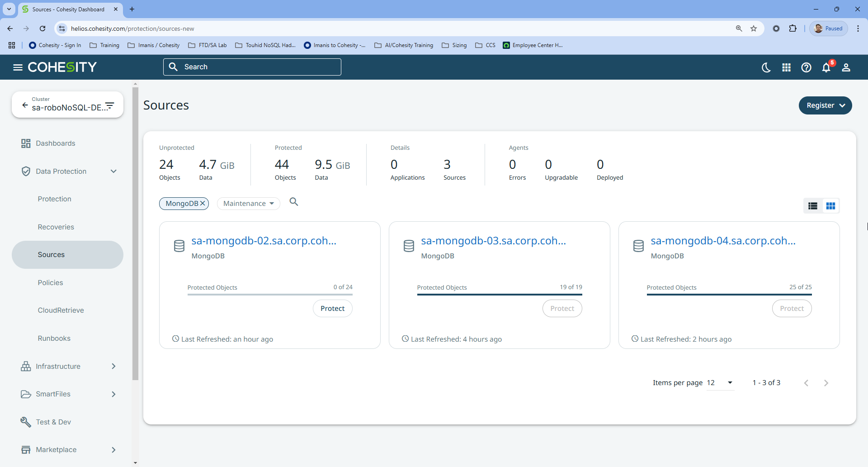Open Cohesity - Sign In bookmark
This screenshot has height=467, width=868.
[x=55, y=45]
